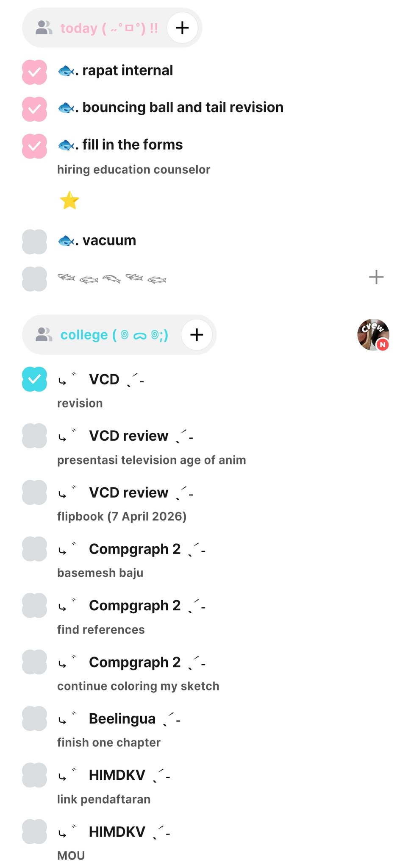
Task: Uncheck bouncing ball and tail revision
Action: tap(34, 109)
